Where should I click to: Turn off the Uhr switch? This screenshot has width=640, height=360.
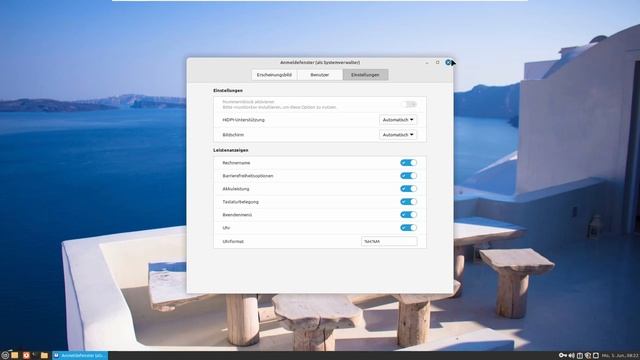(409, 228)
